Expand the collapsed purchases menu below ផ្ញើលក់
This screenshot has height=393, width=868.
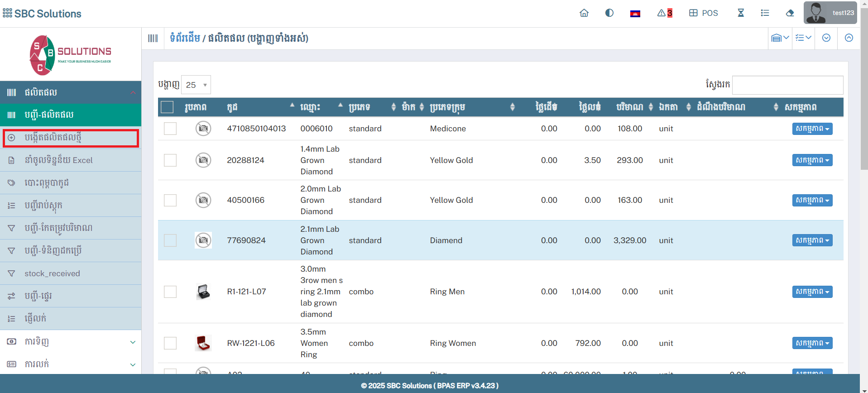[x=71, y=341]
